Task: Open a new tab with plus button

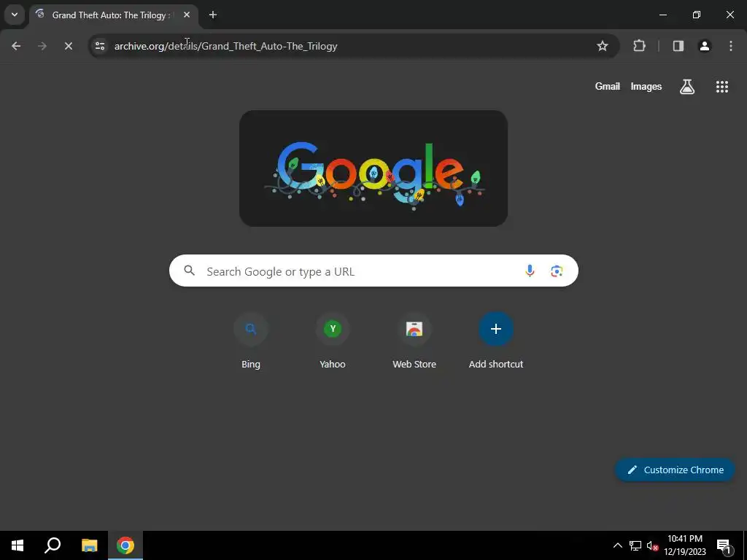Action: 213,15
